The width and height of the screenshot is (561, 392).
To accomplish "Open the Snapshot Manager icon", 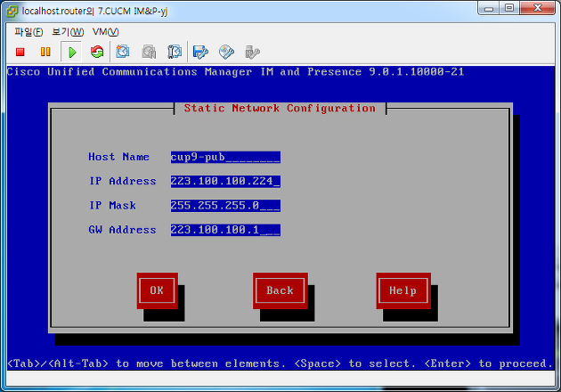I will click(175, 52).
